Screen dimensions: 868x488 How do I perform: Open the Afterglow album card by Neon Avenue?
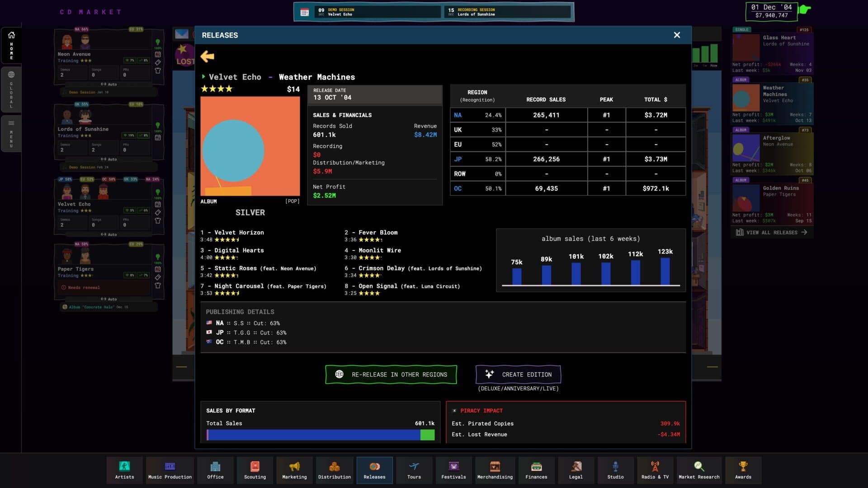[772, 151]
